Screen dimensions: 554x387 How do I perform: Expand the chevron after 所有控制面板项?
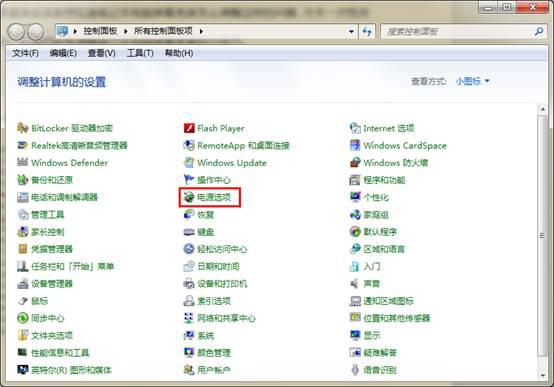coord(201,31)
